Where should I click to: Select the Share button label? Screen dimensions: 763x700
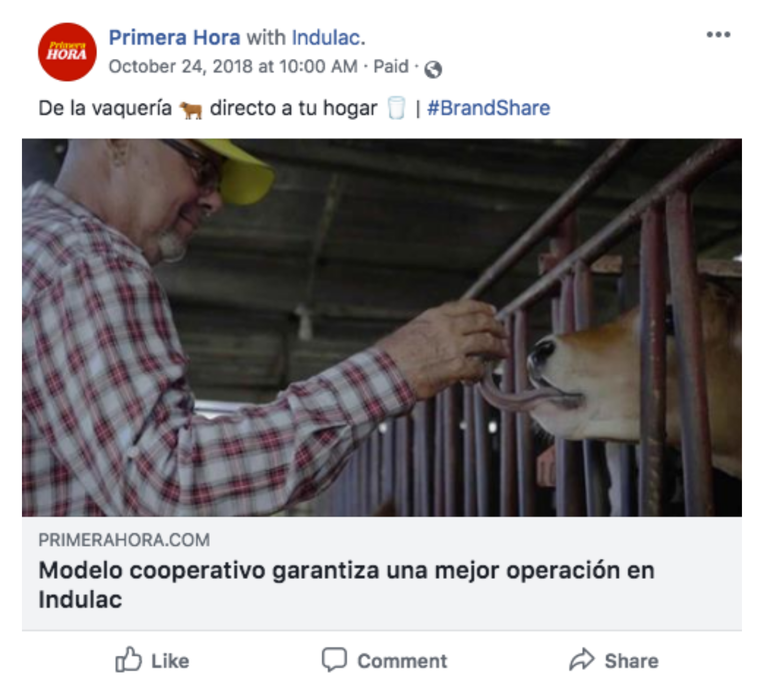tap(632, 661)
